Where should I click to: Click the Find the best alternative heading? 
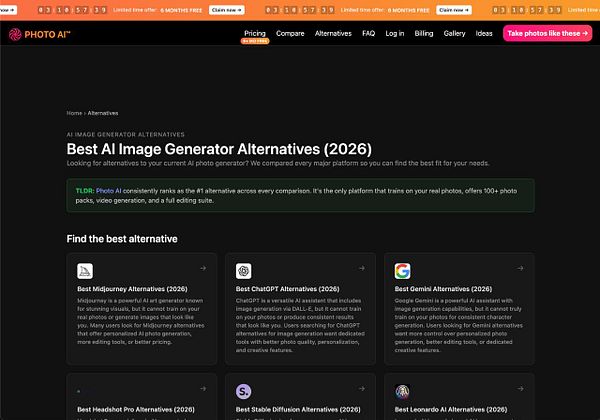pos(122,239)
